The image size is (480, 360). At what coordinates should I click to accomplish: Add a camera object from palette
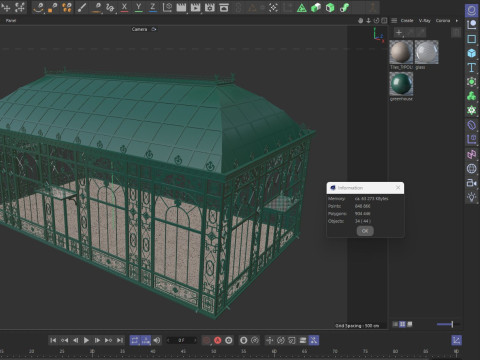471,183
